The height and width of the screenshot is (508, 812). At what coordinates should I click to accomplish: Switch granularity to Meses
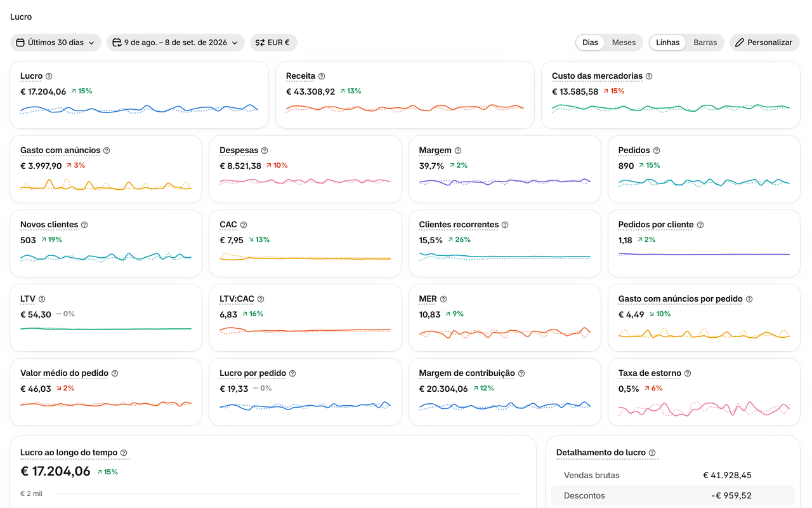(624, 43)
